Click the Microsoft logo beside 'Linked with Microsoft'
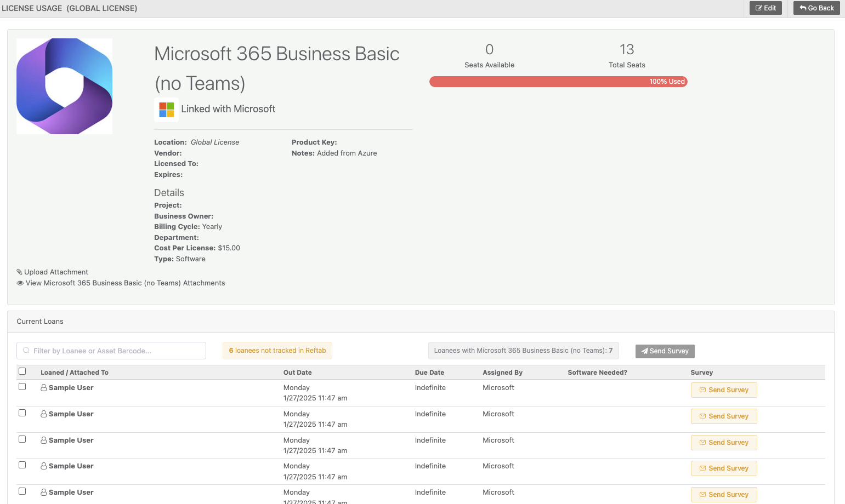845x504 pixels. click(167, 109)
